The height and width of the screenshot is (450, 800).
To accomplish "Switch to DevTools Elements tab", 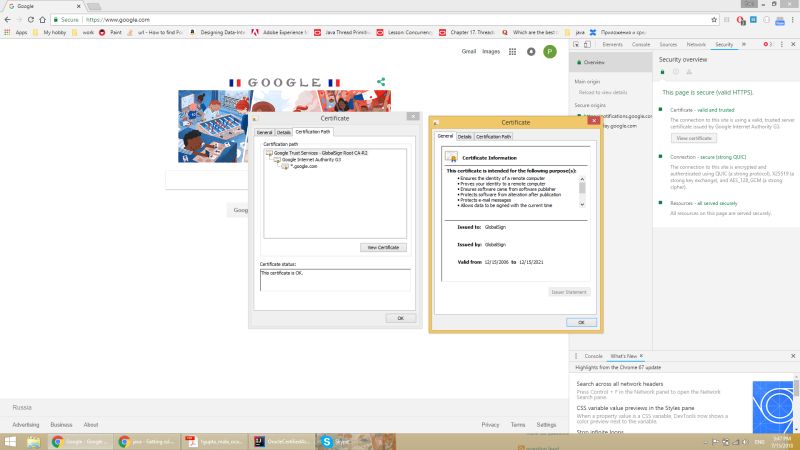I will (x=612, y=44).
